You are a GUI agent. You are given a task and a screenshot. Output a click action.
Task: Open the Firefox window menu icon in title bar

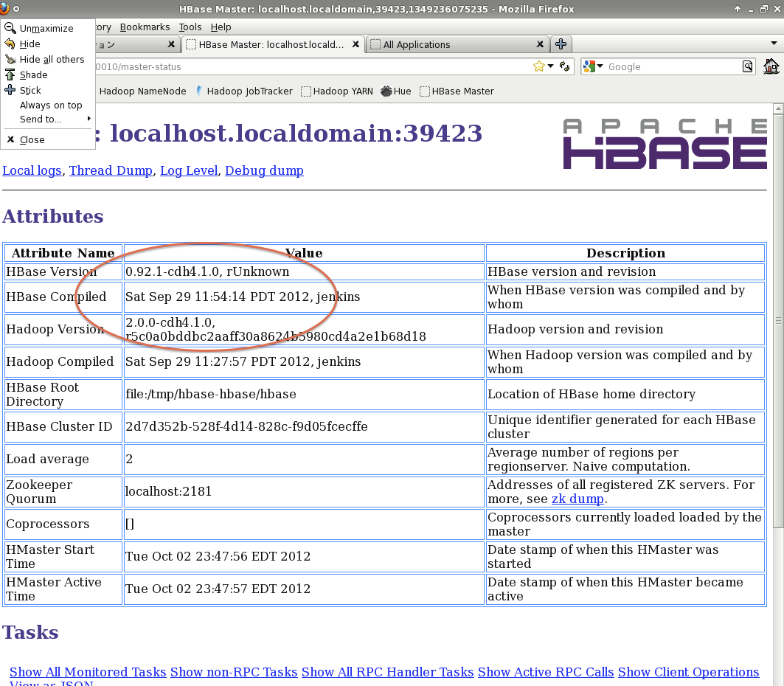click(x=4, y=9)
